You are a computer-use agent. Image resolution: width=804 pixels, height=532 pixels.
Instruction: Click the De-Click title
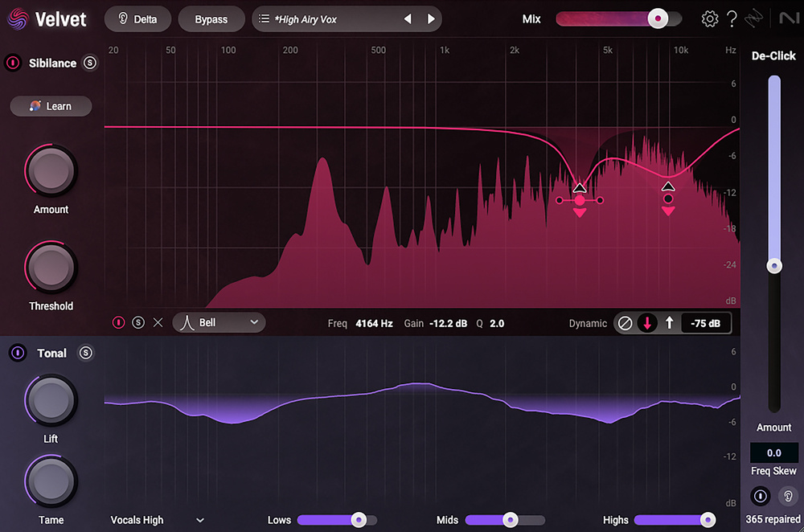coord(773,56)
